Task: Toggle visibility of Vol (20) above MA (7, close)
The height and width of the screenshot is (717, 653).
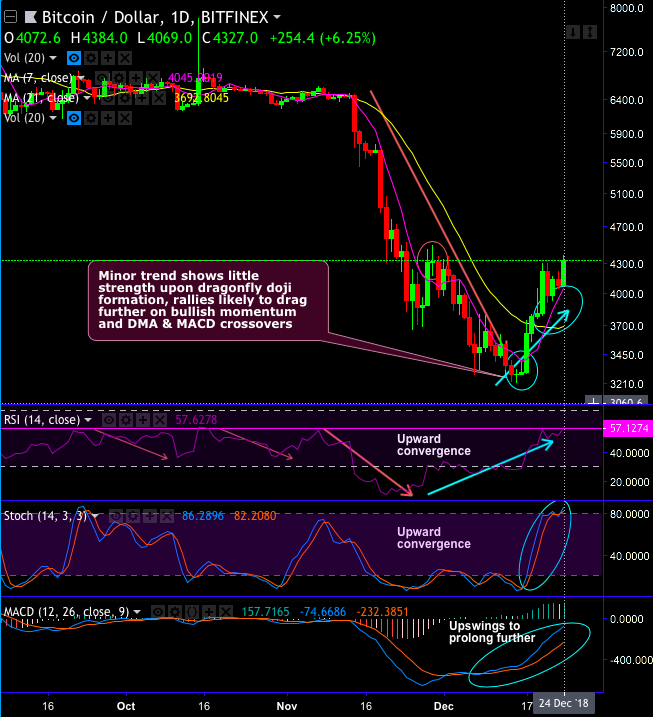Action: click(x=74, y=58)
